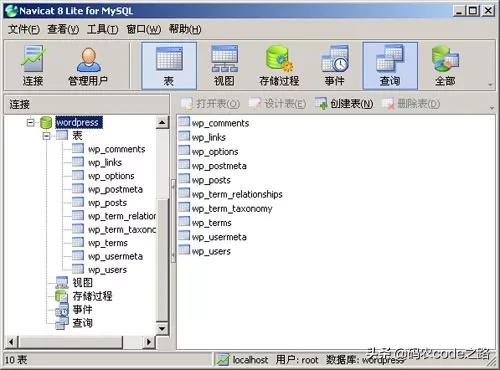Collapse the wordpress database node
This screenshot has width=500, height=370.
[x=31, y=123]
